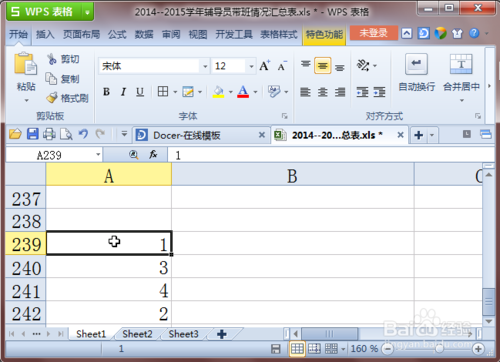
Task: Apply cell borders icon
Action: point(163,91)
